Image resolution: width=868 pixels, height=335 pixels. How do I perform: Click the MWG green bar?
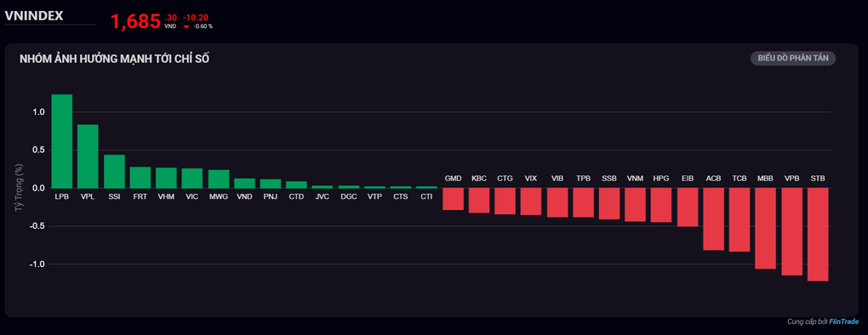(219, 179)
